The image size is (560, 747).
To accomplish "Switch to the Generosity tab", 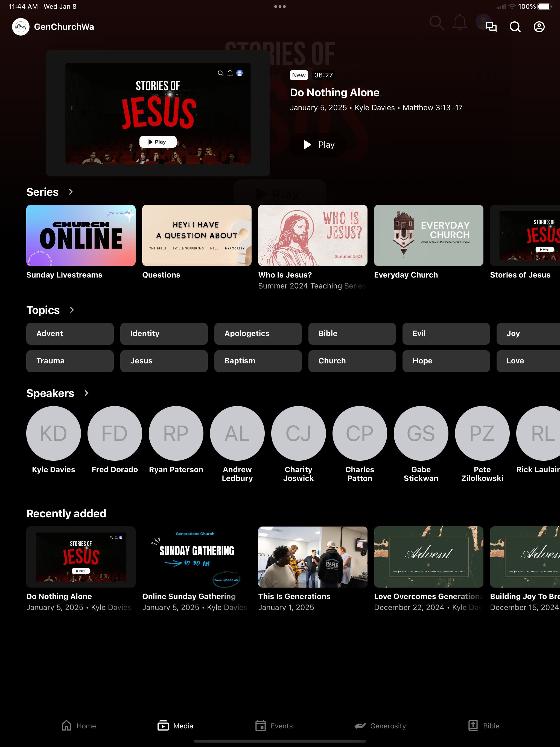I will coord(380,725).
